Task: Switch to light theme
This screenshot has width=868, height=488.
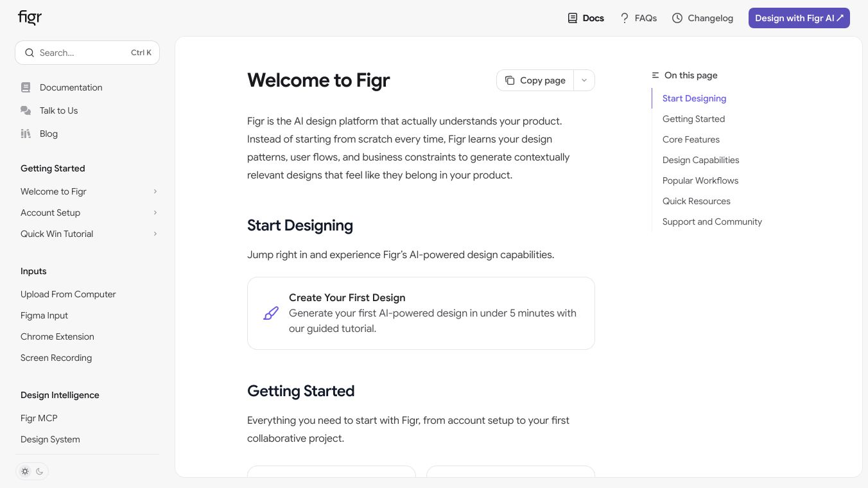Action: 25,471
